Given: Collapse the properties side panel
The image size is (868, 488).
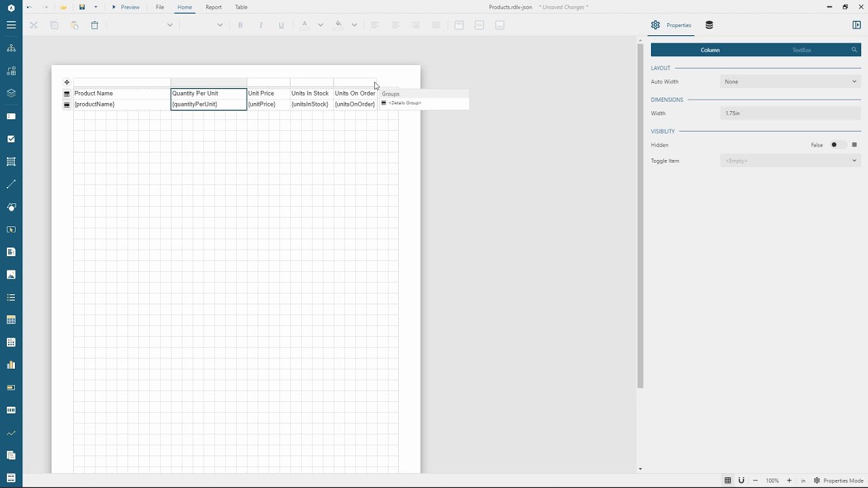Looking at the screenshot, I should 856,25.
